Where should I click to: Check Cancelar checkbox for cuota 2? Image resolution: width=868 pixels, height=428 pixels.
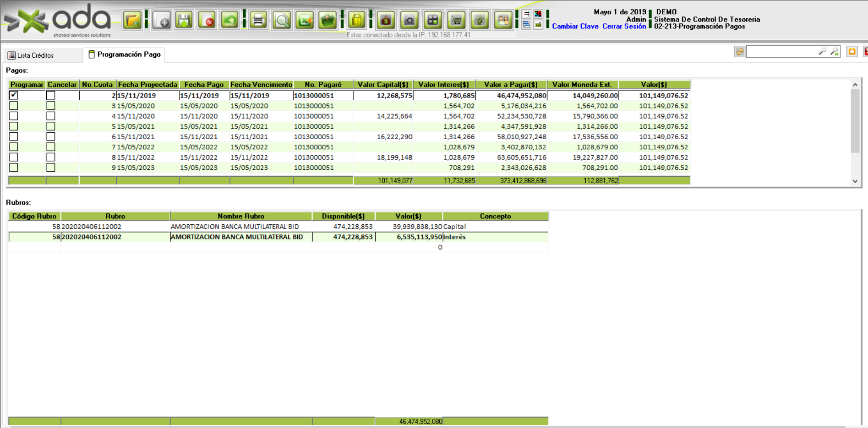point(51,95)
